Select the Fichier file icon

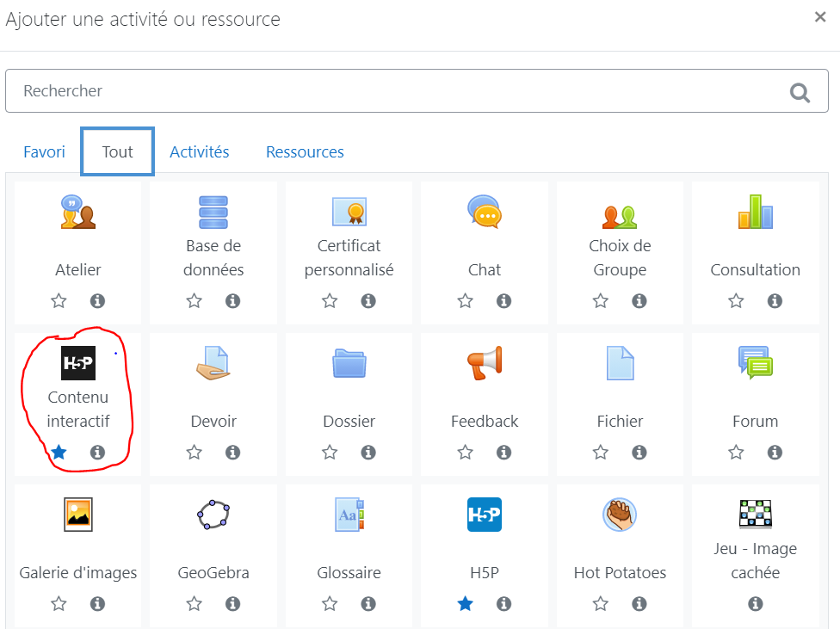[x=620, y=363]
